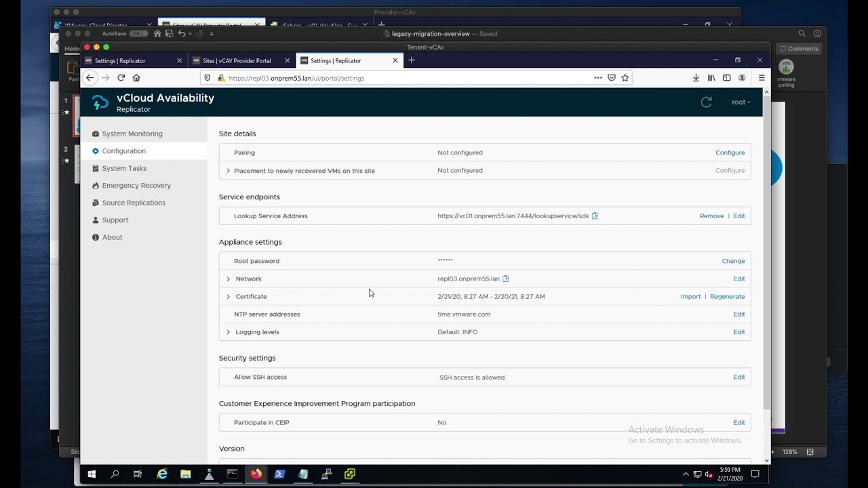868x488 pixels.
Task: Go back with the browser back arrow
Action: point(90,78)
